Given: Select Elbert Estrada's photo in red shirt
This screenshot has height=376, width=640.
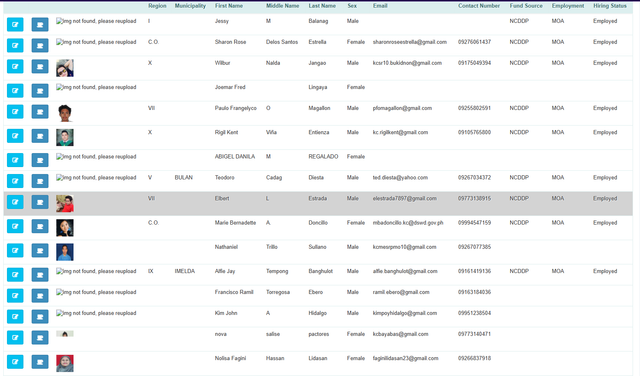Looking at the screenshot, I should [x=65, y=204].
